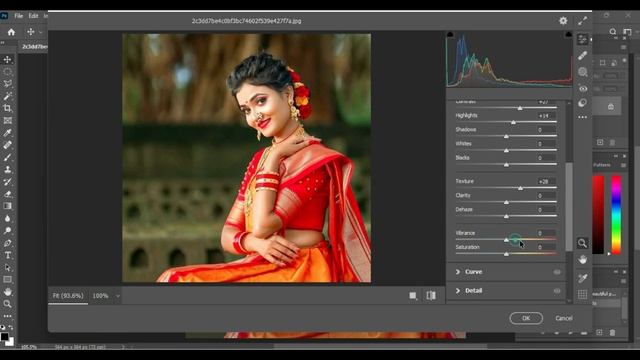Set zoom to 100%
640x360 pixels.
(100, 296)
